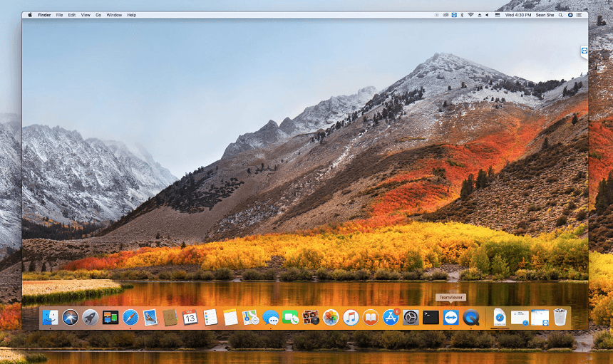Screen dimensions: 613x364
Task: Open iTunes music app in Dock
Action: 351,318
